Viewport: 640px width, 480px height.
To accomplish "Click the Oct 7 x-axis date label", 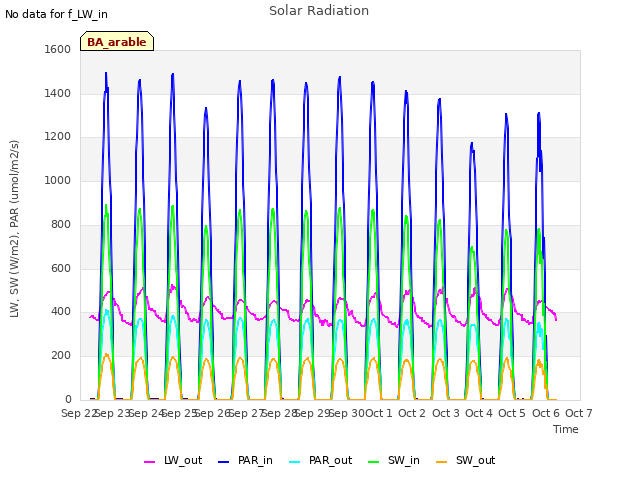I will point(579,413).
